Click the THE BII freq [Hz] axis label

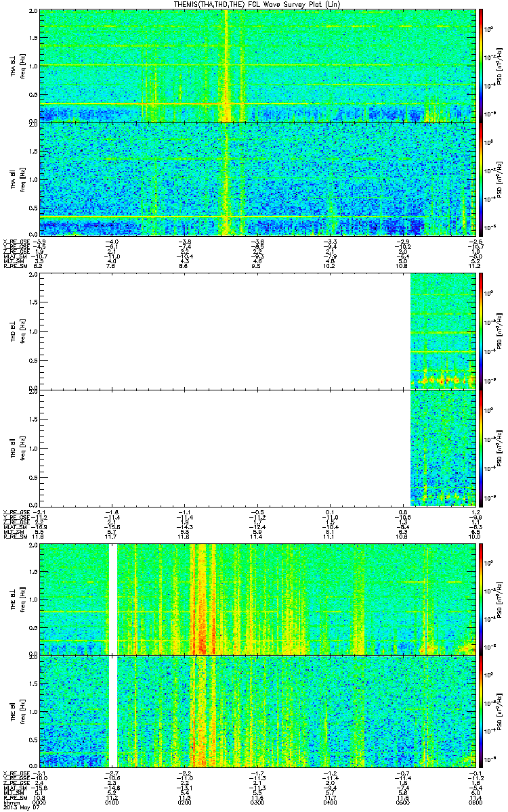tap(22, 712)
